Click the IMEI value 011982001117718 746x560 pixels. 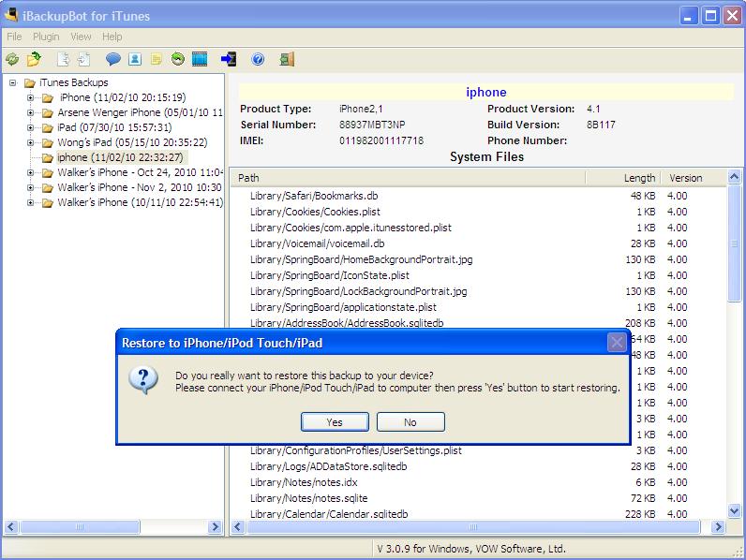click(381, 140)
